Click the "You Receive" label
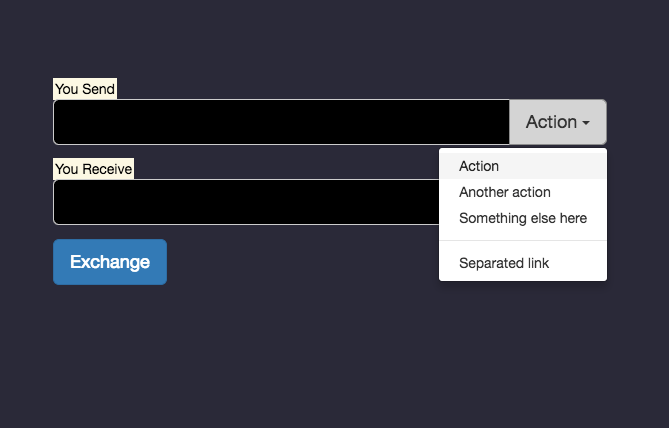Image resolution: width=669 pixels, height=428 pixels. point(93,169)
